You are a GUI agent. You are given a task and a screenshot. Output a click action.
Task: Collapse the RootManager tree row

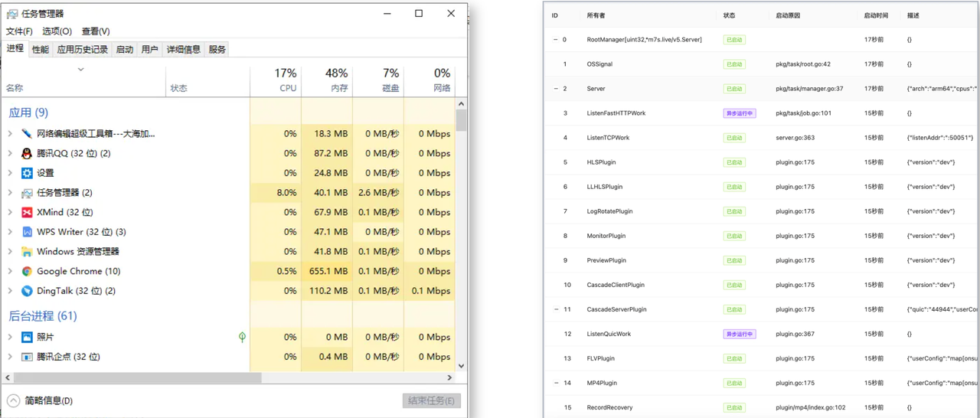click(556, 40)
